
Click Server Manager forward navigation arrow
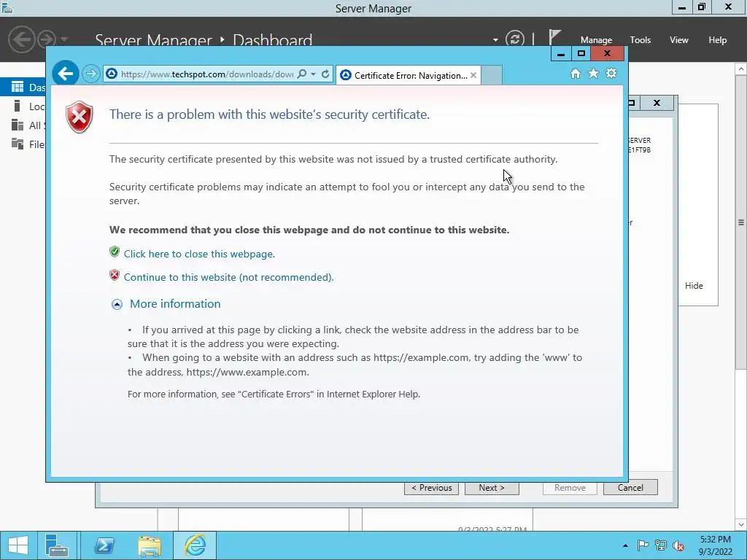(47, 39)
